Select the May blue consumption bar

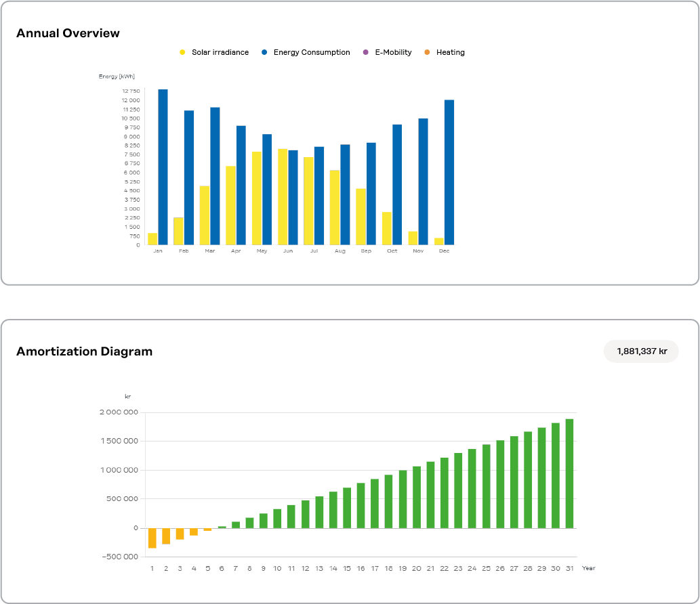pyautogui.click(x=267, y=189)
